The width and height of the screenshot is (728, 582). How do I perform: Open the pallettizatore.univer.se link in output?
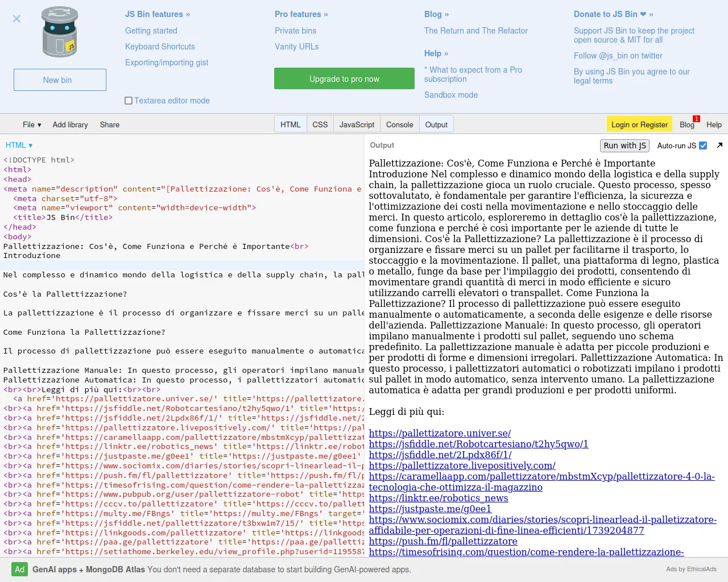440,433
